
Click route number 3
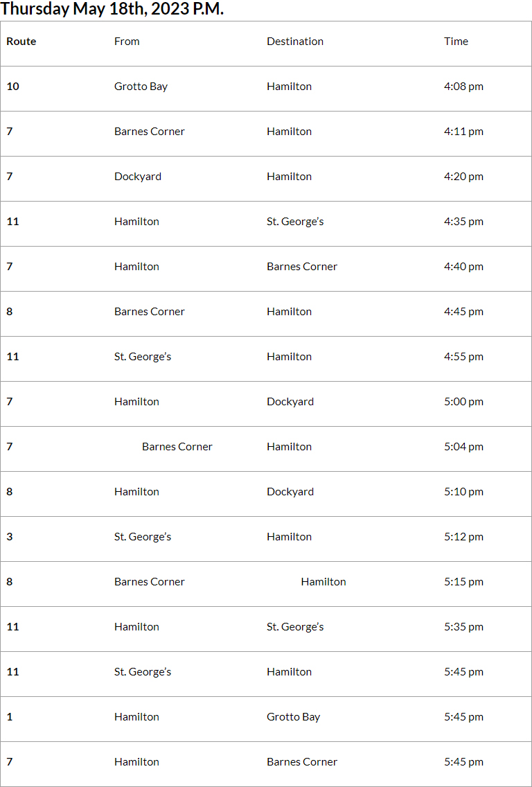pos(10,537)
